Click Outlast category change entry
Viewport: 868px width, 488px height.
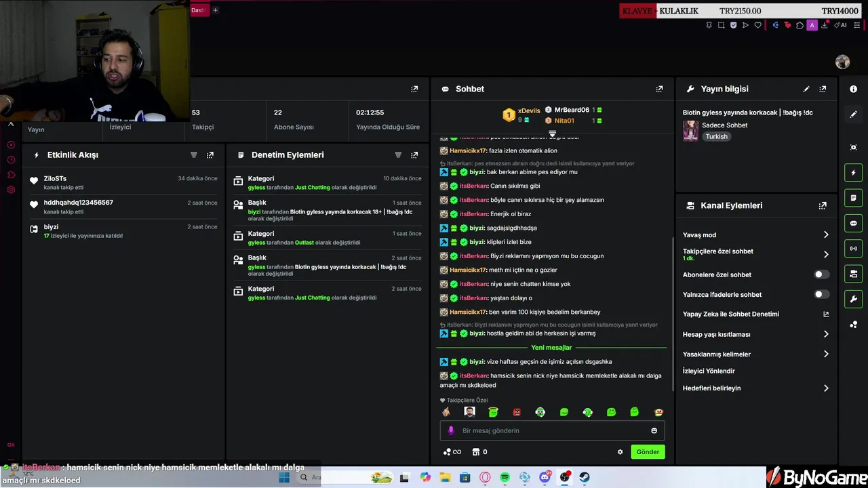click(328, 238)
